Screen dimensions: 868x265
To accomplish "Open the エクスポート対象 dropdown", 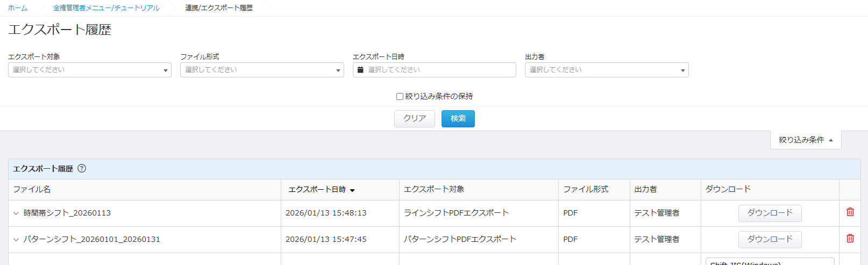I will [x=89, y=70].
